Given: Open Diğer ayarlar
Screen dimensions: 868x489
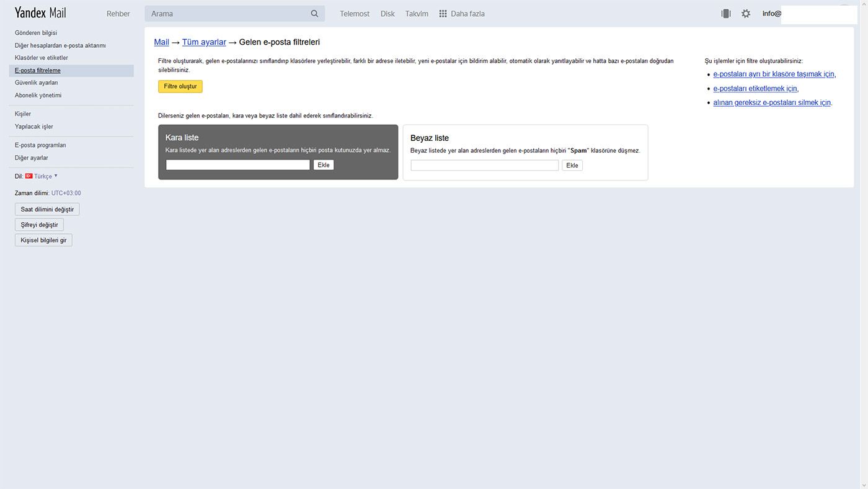Looking at the screenshot, I should click(32, 158).
